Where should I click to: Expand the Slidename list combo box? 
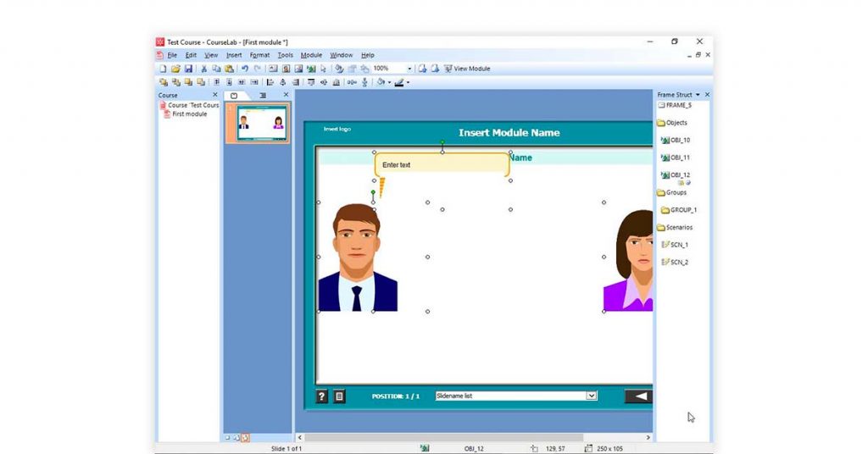click(x=591, y=396)
